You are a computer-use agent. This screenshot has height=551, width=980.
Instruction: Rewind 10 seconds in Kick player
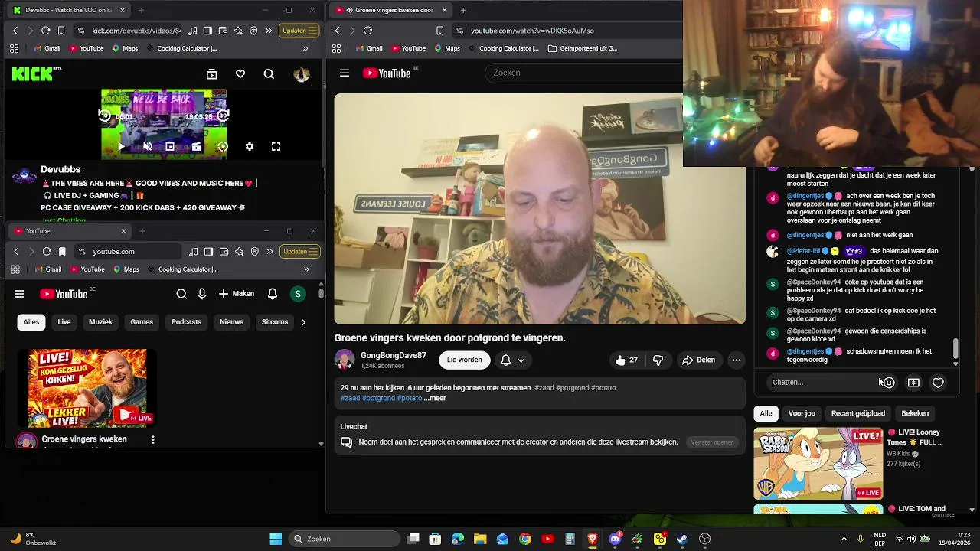click(x=105, y=116)
